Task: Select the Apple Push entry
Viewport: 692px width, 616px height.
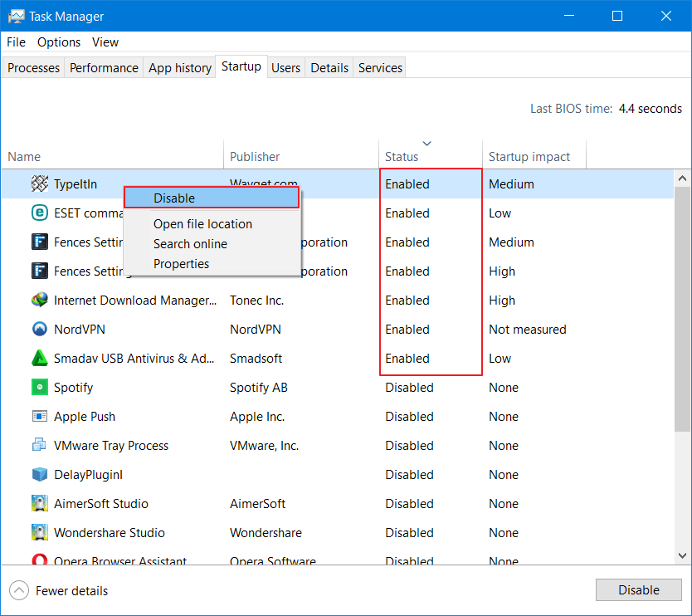Action: [x=338, y=417]
